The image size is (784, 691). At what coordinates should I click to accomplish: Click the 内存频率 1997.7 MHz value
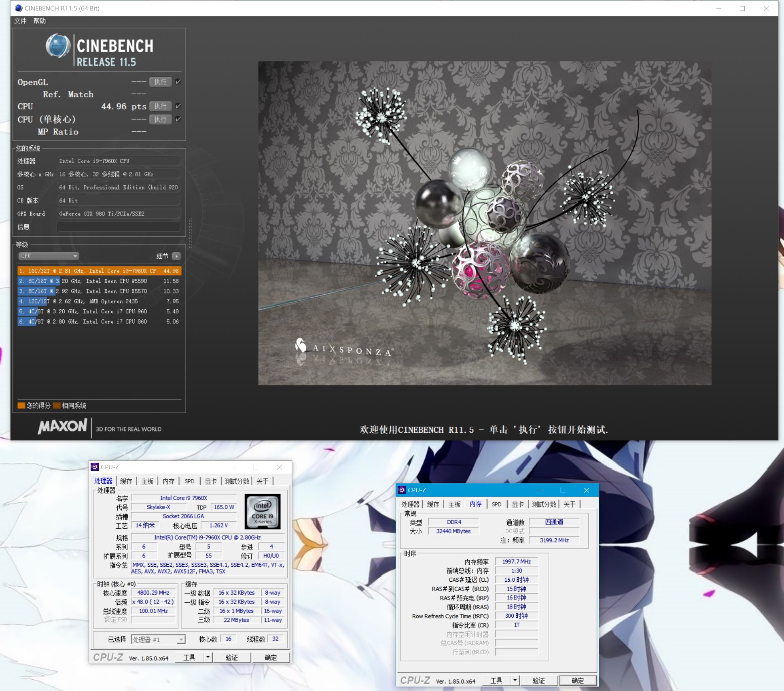517,561
